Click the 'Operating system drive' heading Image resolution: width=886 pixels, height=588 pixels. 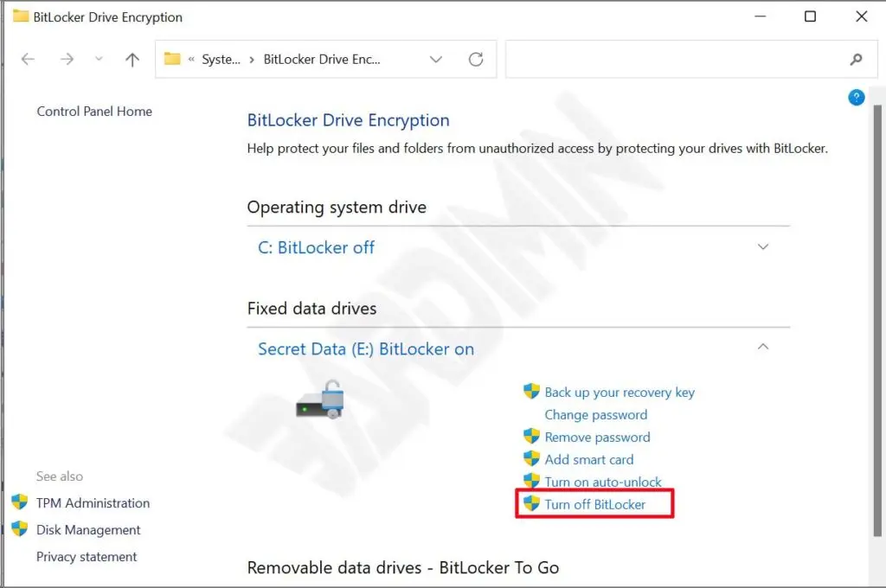click(x=337, y=208)
